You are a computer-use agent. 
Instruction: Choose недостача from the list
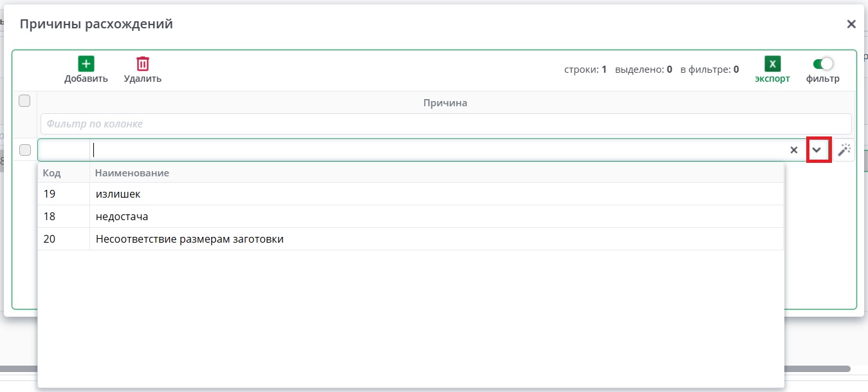click(122, 216)
